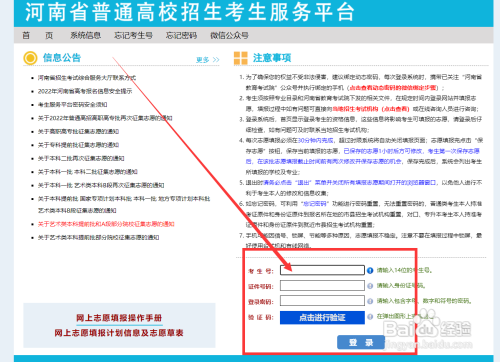Image resolution: width=500 pixels, height=362 pixels.
Task: Open 网上志愿填报计划信息及志愿草表 link
Action: click(x=119, y=333)
